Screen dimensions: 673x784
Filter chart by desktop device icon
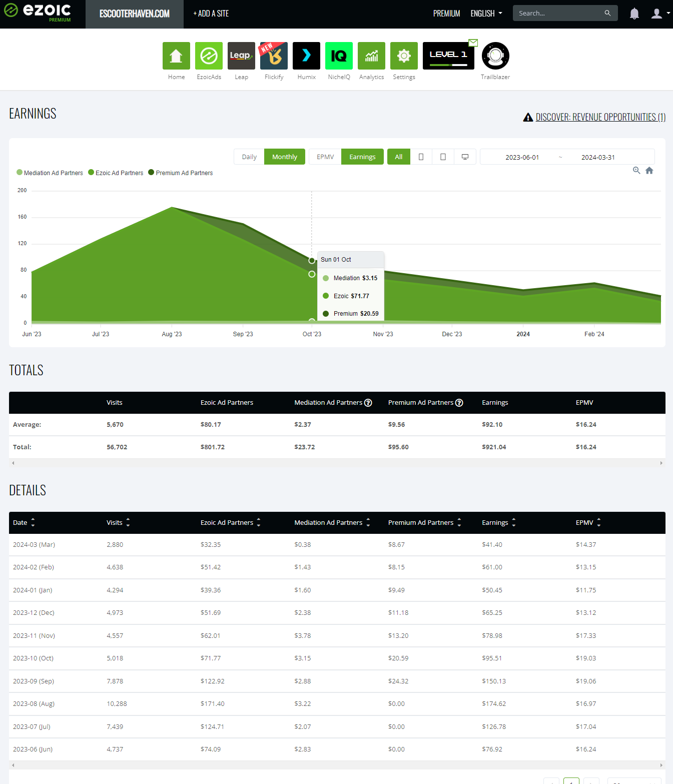point(465,157)
